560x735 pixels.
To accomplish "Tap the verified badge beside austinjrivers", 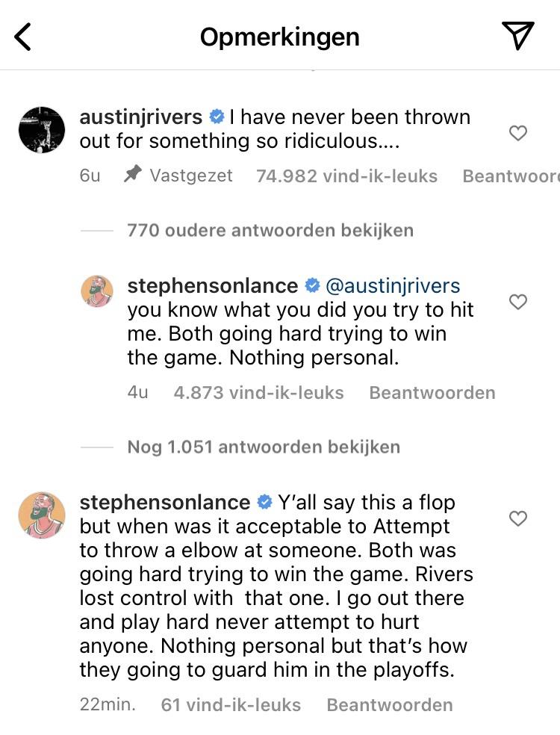I will tap(217, 116).
